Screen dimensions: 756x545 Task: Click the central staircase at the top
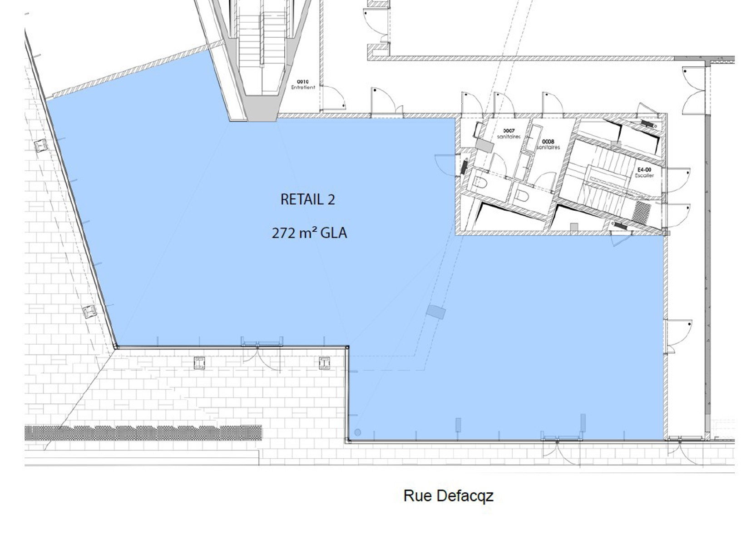click(x=261, y=45)
